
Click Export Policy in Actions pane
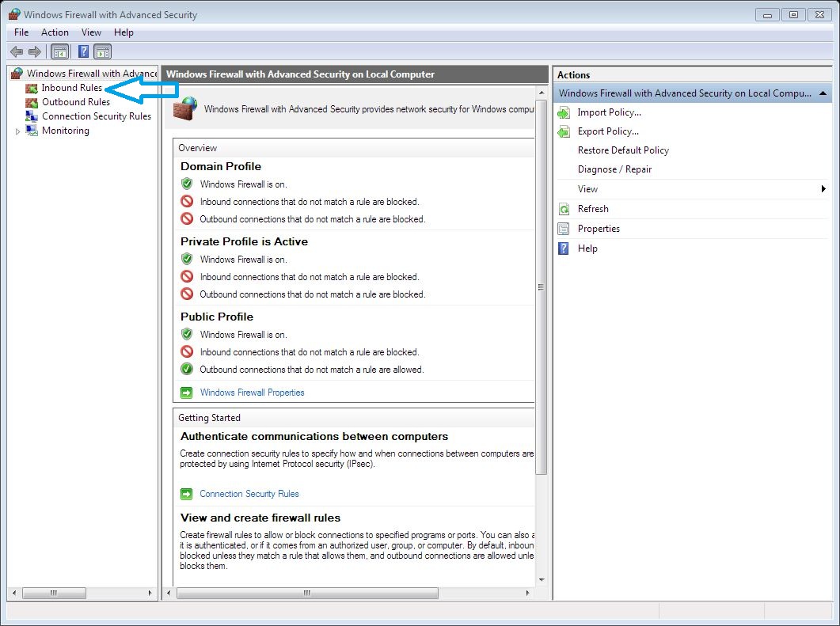pos(608,131)
